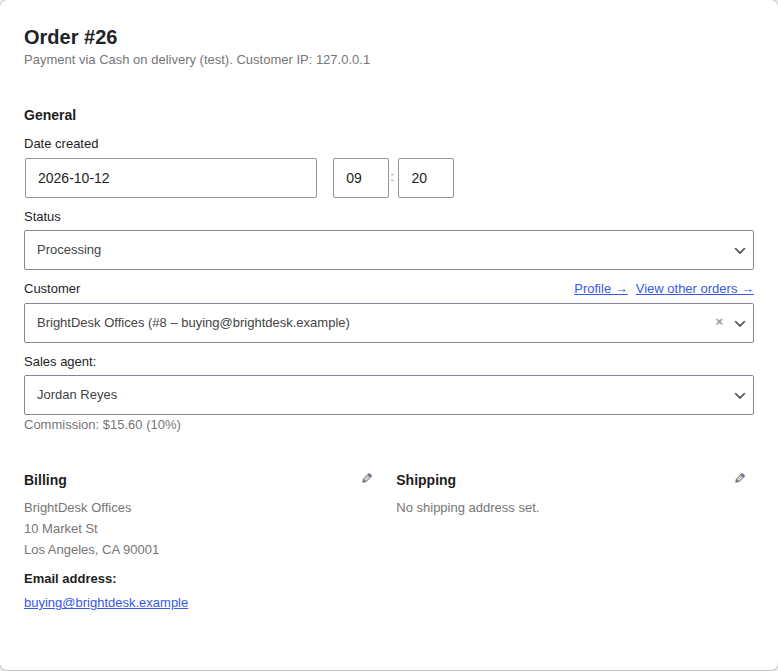This screenshot has height=671, width=778.
Task: Click the Status field label
Action: 42,217
